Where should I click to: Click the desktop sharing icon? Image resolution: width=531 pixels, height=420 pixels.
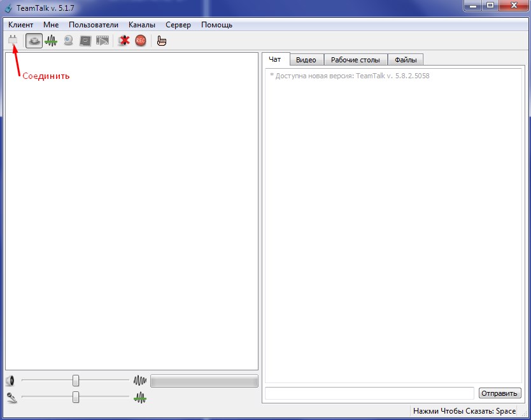point(85,41)
